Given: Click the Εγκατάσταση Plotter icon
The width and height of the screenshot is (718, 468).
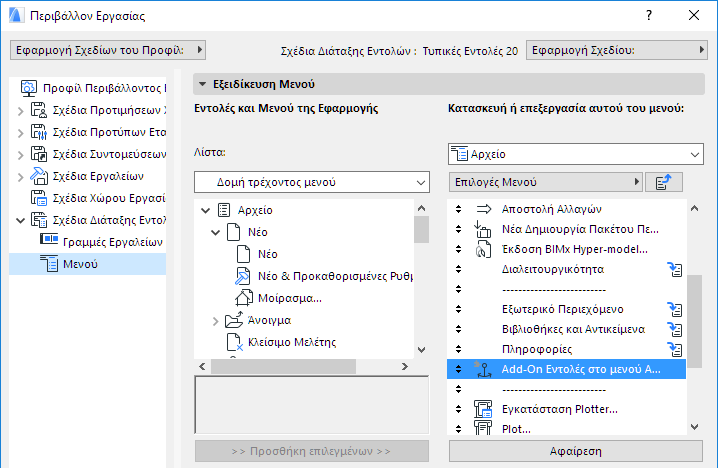Looking at the screenshot, I should point(485,409).
